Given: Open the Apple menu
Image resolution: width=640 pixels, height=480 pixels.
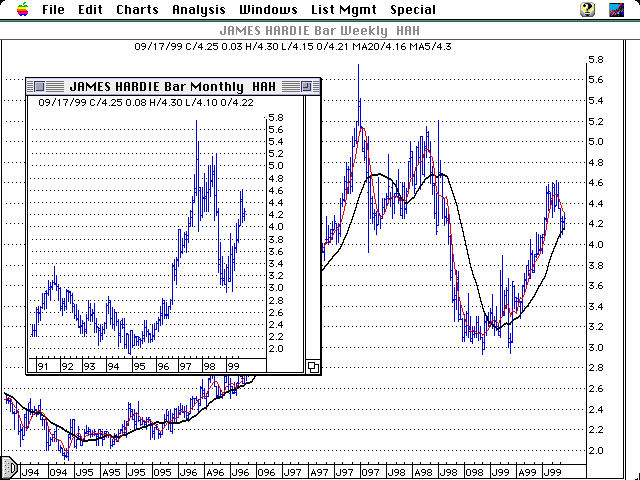Looking at the screenshot, I should pyautogui.click(x=23, y=9).
